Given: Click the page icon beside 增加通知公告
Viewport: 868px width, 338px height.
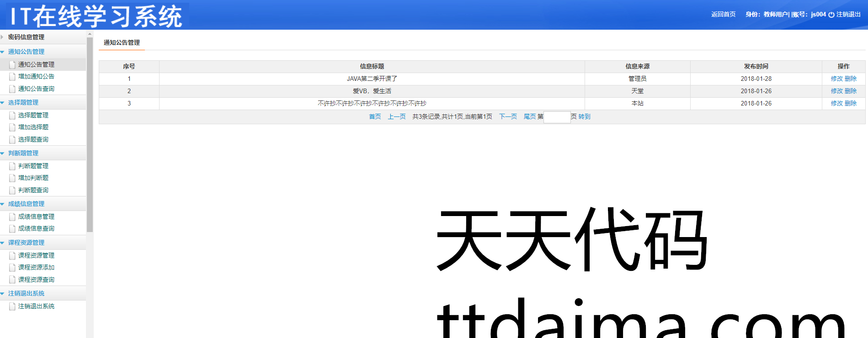Looking at the screenshot, I should (x=12, y=77).
